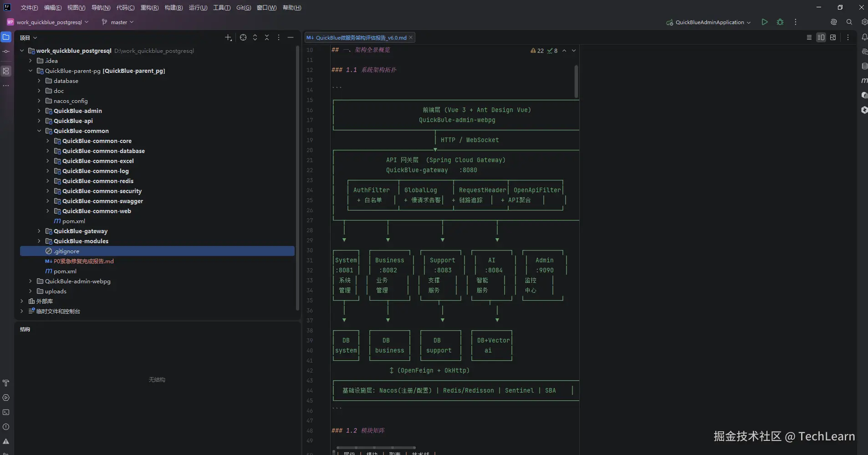Open the Project tool window icon
This screenshot has height=455, width=868.
click(6, 37)
